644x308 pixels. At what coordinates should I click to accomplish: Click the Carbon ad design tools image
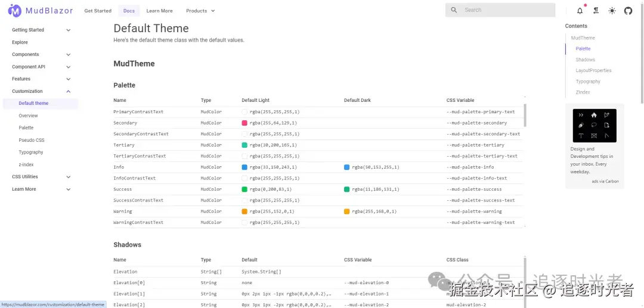[x=595, y=126]
